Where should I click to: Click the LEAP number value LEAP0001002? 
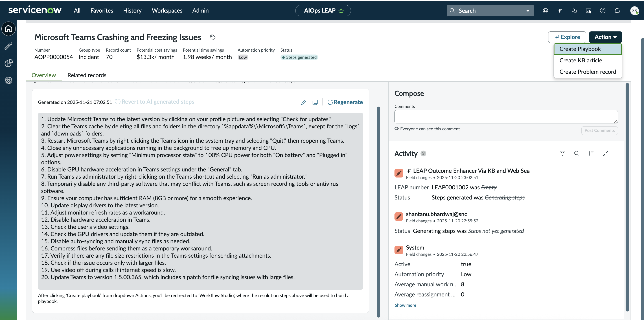coord(450,188)
